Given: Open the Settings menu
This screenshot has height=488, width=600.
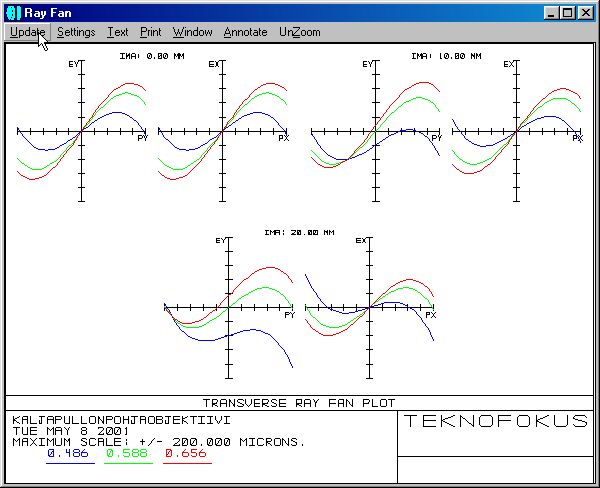Looking at the screenshot, I should (76, 32).
